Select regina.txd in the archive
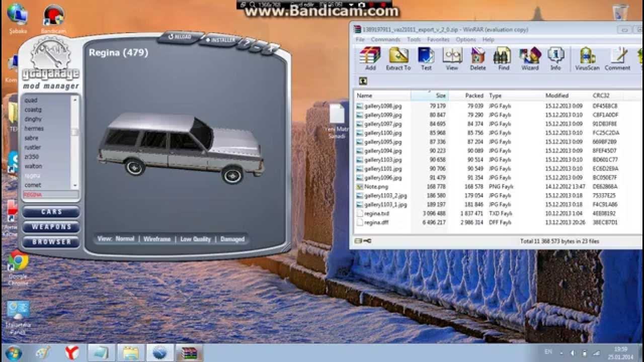The width and height of the screenshot is (644, 362). (x=376, y=214)
